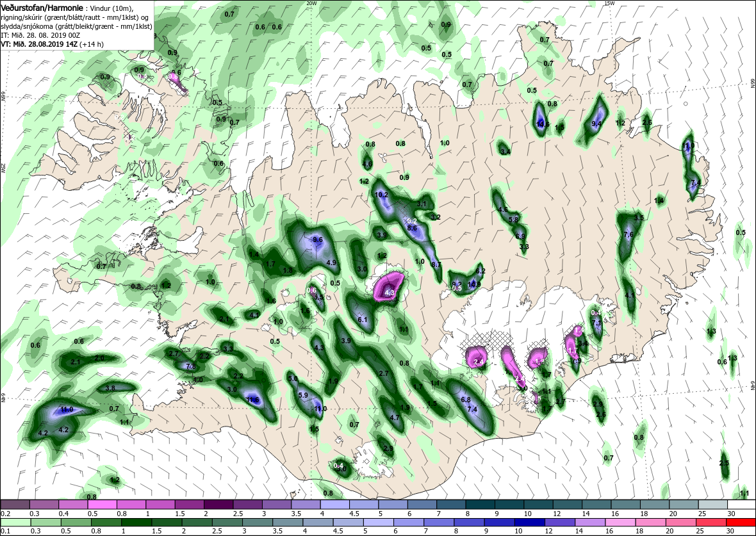Click the '3.8' precipitation value
The image size is (756, 536).
click(x=110, y=388)
